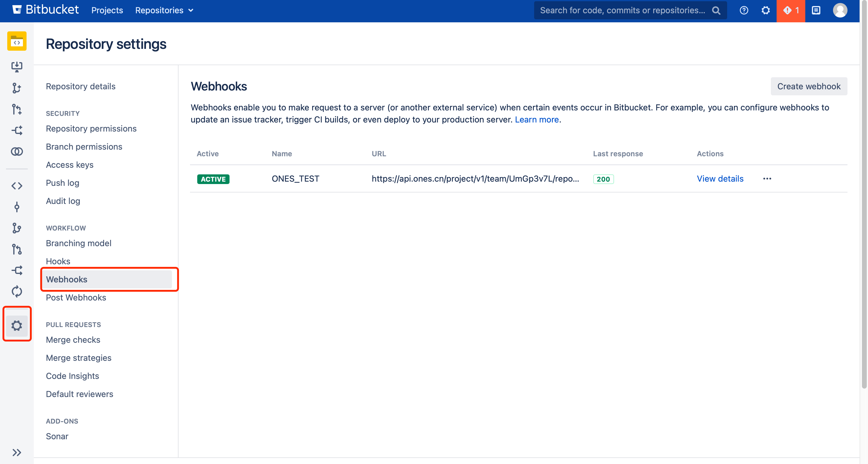
Task: Open more actions for ONES_TEST webhook
Action: (767, 179)
